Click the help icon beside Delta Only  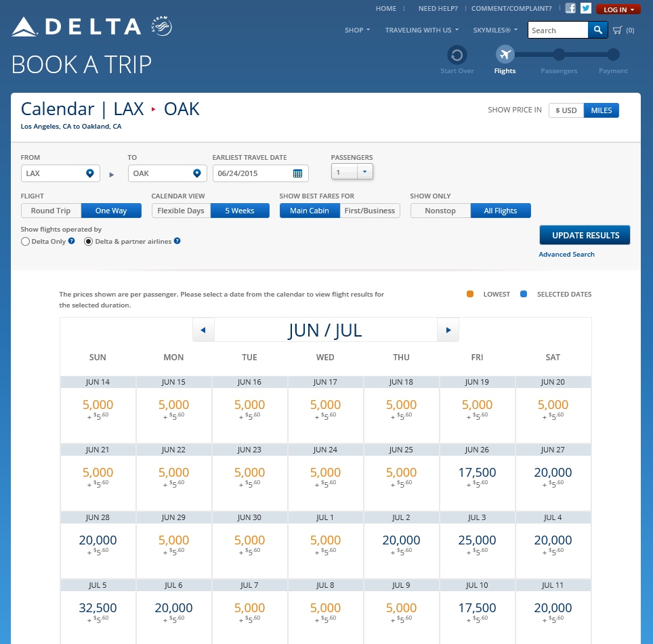point(71,241)
